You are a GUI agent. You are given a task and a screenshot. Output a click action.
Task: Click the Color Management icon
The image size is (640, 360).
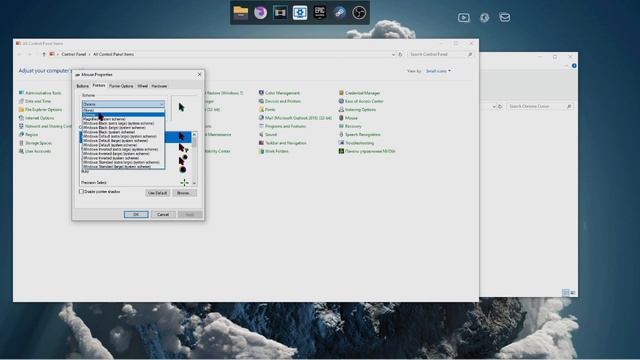(x=261, y=93)
